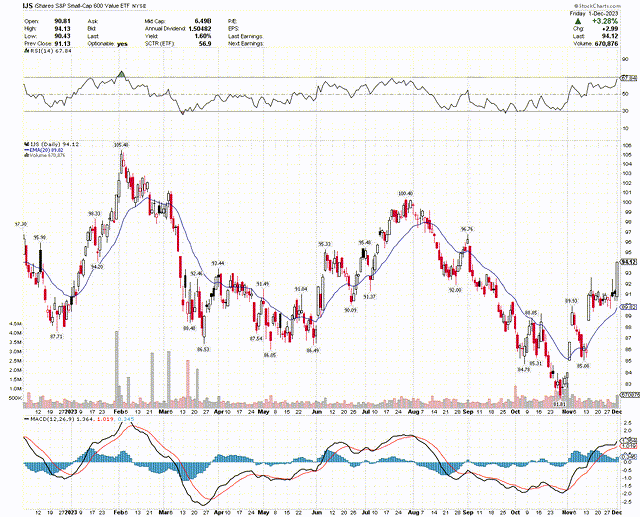Click the RSI(14) indicator legend icon
The image size is (640, 517).
click(x=26, y=51)
